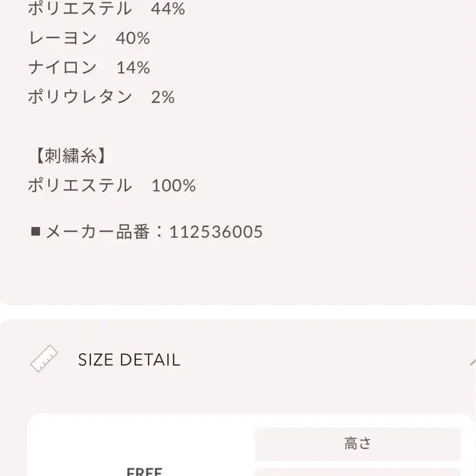Image resolution: width=476 pixels, height=476 pixels.
Task: Click the レーヨン material name
Action: (x=62, y=38)
